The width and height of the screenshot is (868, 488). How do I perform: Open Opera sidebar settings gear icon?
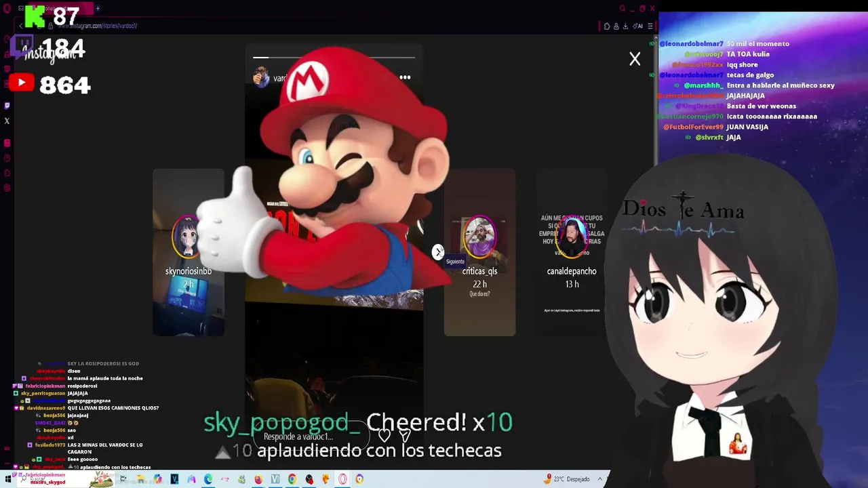[7, 188]
